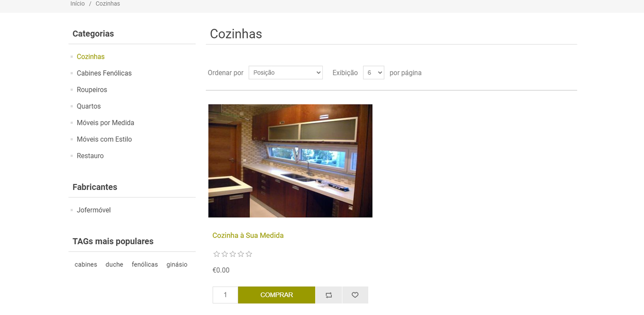
Task: Rate product with fifth star
Action: coord(249,254)
